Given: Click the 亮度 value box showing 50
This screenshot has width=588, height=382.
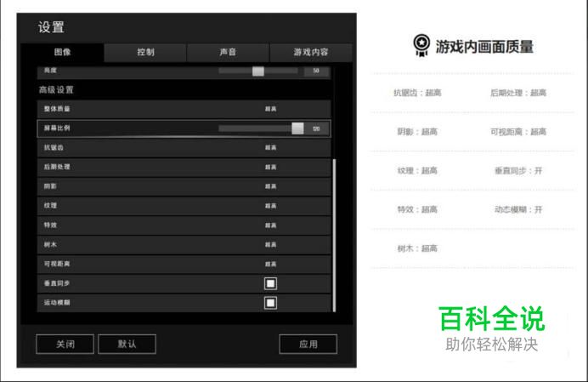Looking at the screenshot, I should pos(316,71).
